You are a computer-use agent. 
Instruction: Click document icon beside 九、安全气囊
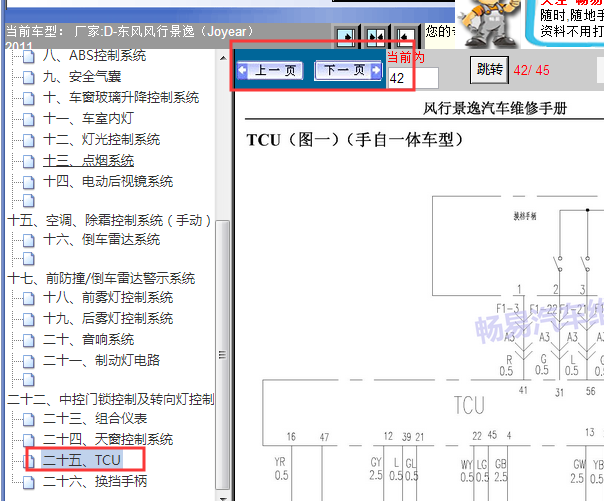pos(28,77)
